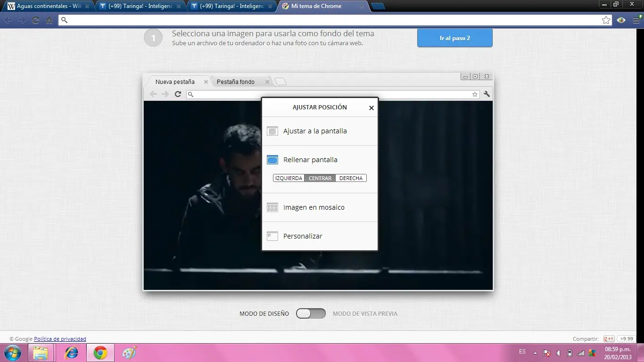Image resolution: width=644 pixels, height=362 pixels.
Task: Click the back arrow in the preview toolbar
Action: [153, 94]
